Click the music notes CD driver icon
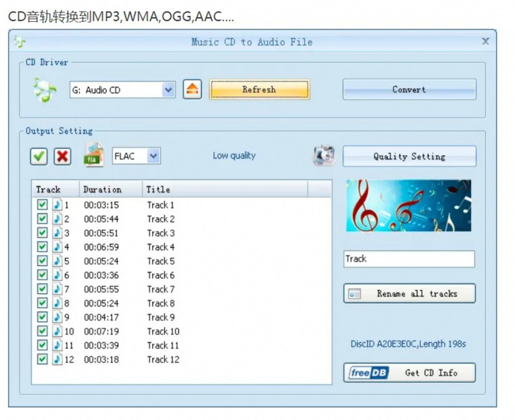 click(x=44, y=90)
